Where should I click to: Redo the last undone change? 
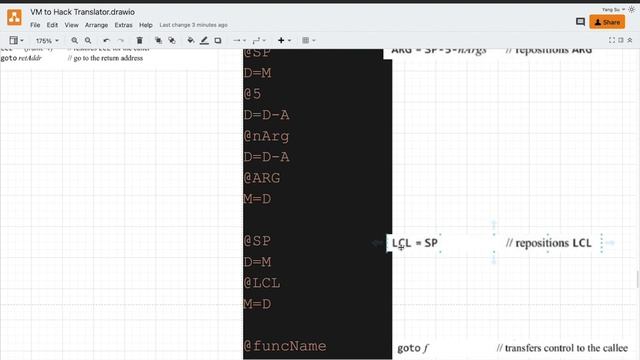(121, 40)
